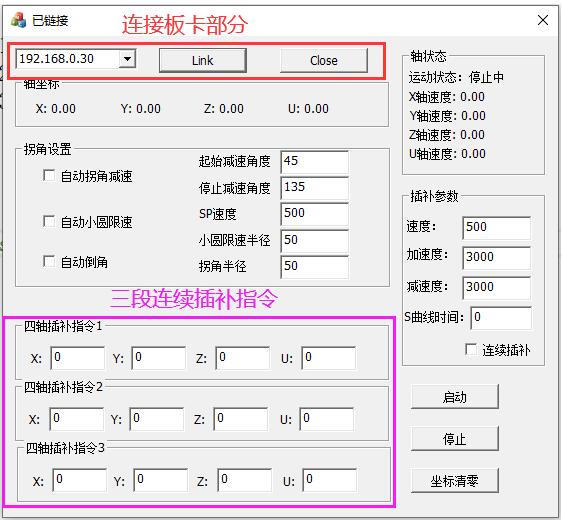Enable the 自动小圆限速 checkbox
Image resolution: width=563 pixels, height=525 pixels.
tap(49, 222)
